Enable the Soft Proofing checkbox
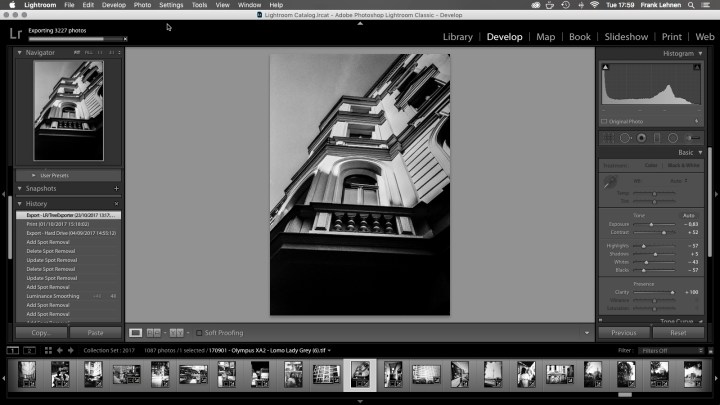The height and width of the screenshot is (405, 720). (199, 332)
